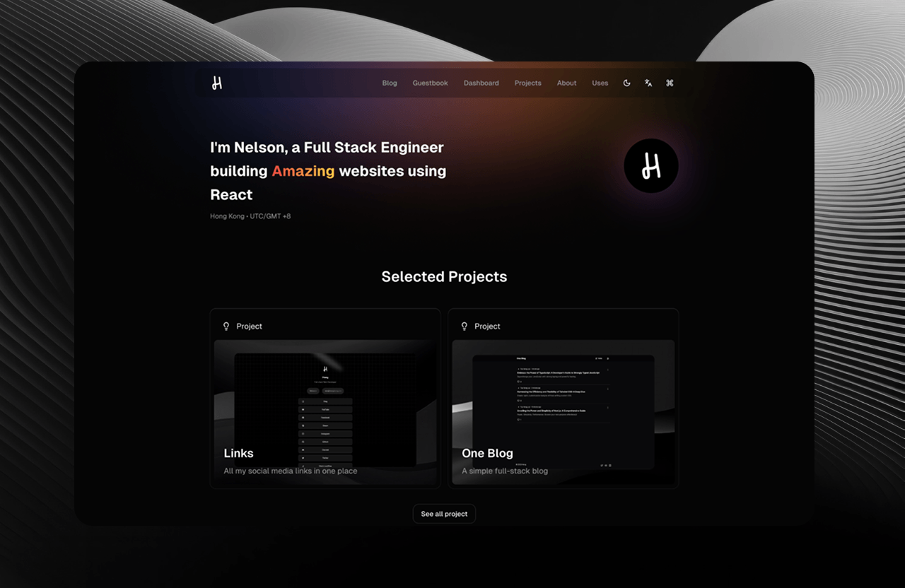Open the One Blog project title
This screenshot has width=905, height=588.
coord(487,453)
